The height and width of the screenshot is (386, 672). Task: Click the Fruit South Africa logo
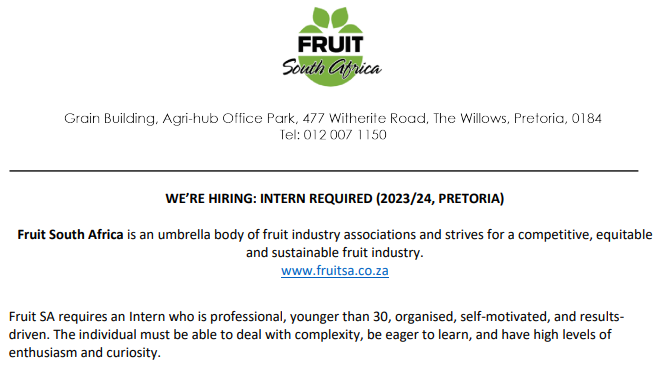pyautogui.click(x=331, y=46)
